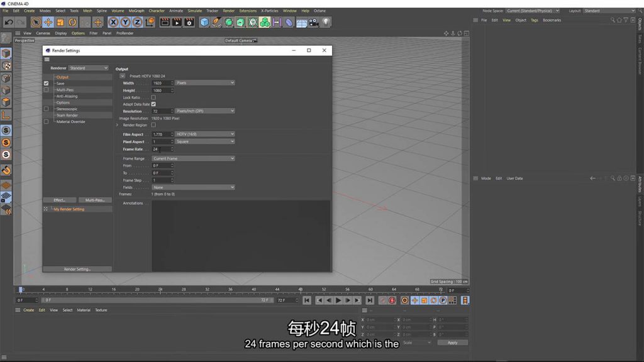Open the MoGraph menu
This screenshot has width=644, height=362.
click(x=136, y=11)
